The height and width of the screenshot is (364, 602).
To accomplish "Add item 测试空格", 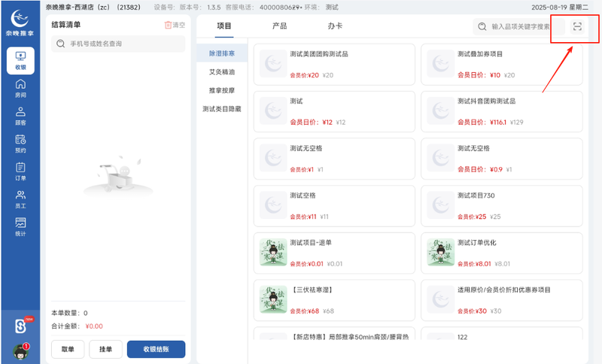I will point(334,206).
